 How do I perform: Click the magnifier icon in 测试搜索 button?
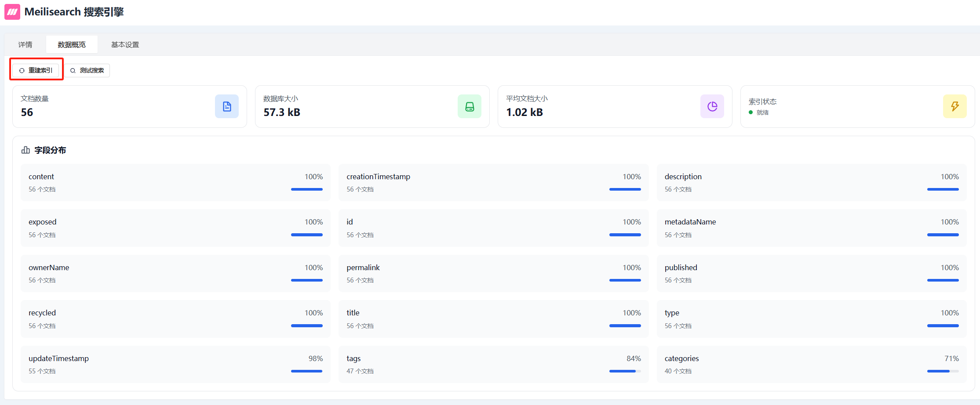click(x=73, y=71)
